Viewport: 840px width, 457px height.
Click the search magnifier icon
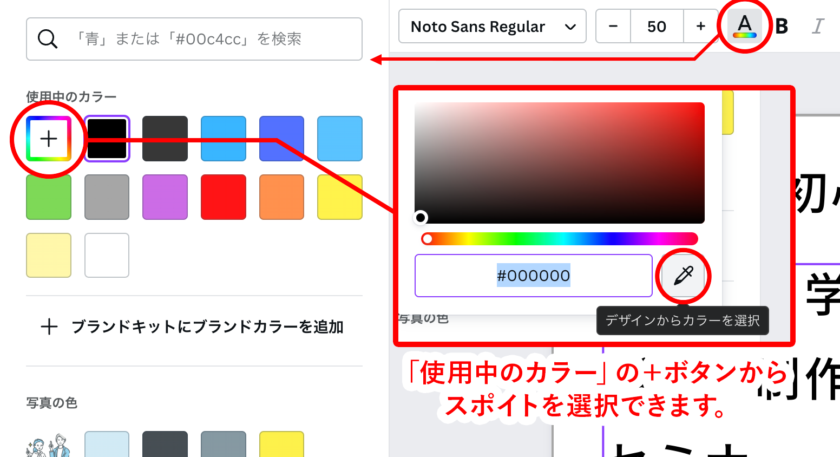(x=47, y=39)
